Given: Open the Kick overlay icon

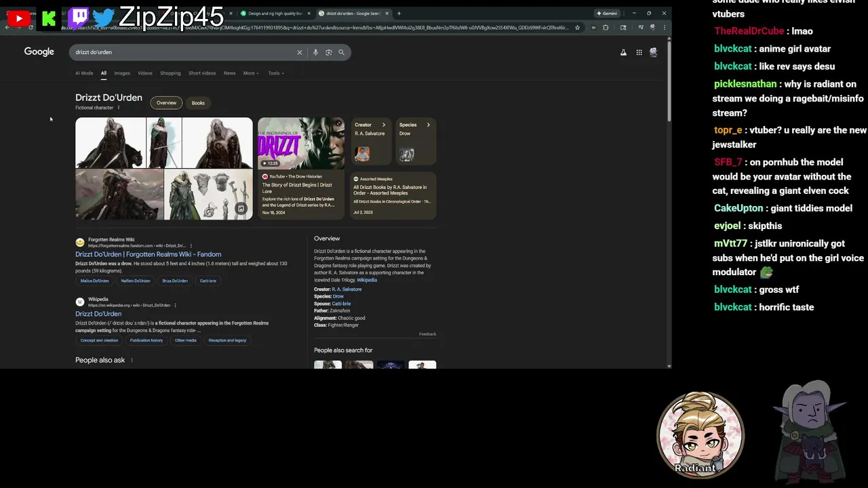Looking at the screenshot, I should coord(49,18).
